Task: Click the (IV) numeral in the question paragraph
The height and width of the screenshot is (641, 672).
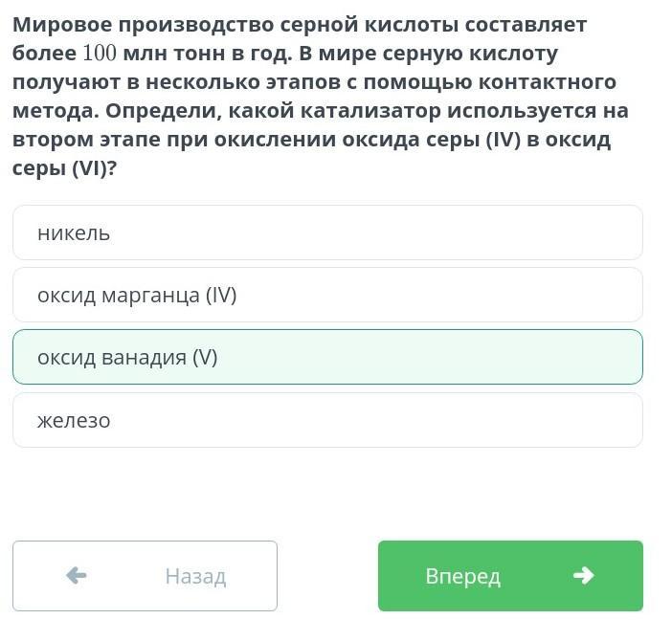Action: pyautogui.click(x=504, y=139)
